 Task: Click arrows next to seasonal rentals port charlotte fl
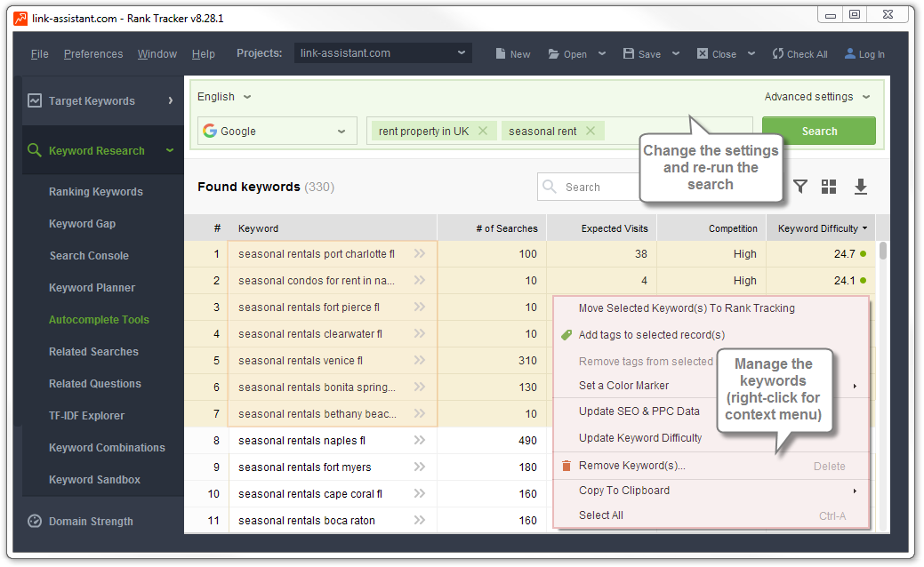pos(420,253)
